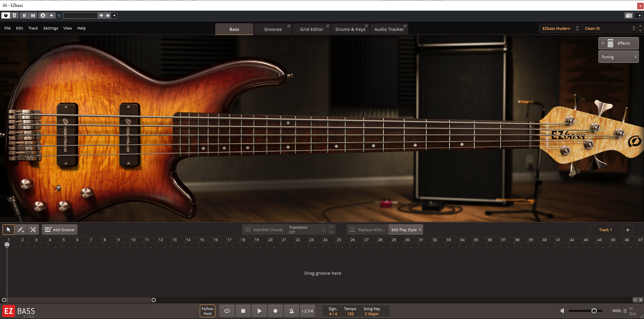This screenshot has width=644, height=319.
Task: Switch to the Grooves tab
Action: point(273,29)
